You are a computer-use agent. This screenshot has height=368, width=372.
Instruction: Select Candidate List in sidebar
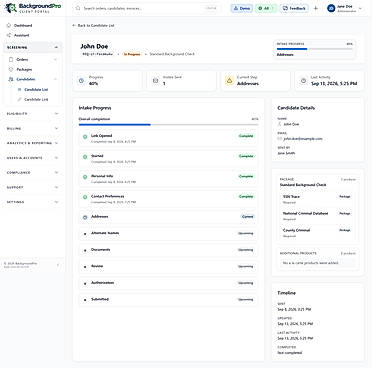pos(37,89)
